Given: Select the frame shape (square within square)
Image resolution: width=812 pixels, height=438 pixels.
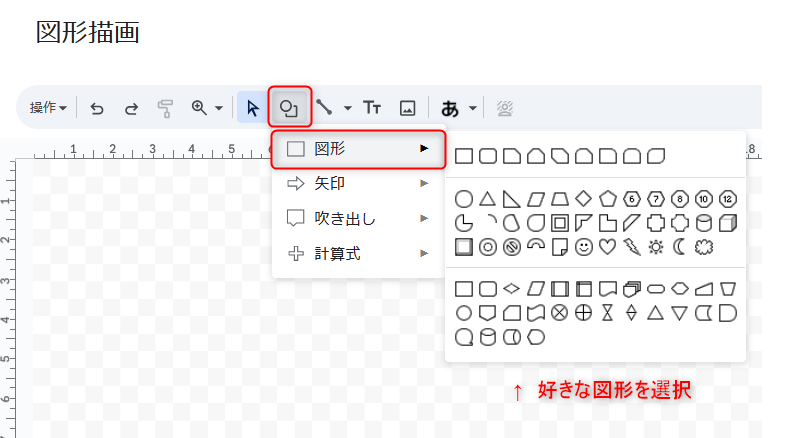Looking at the screenshot, I should [559, 223].
